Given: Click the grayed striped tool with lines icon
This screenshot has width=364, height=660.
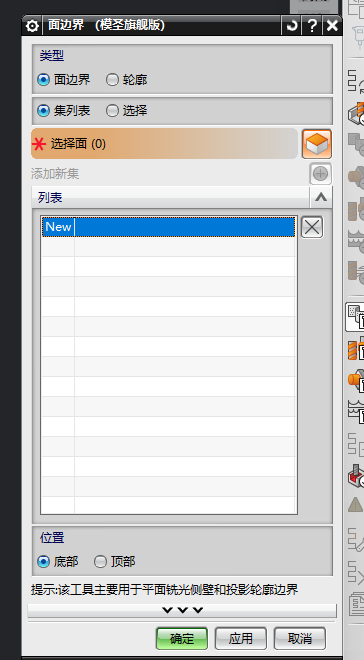Looking at the screenshot, I should [356, 273].
